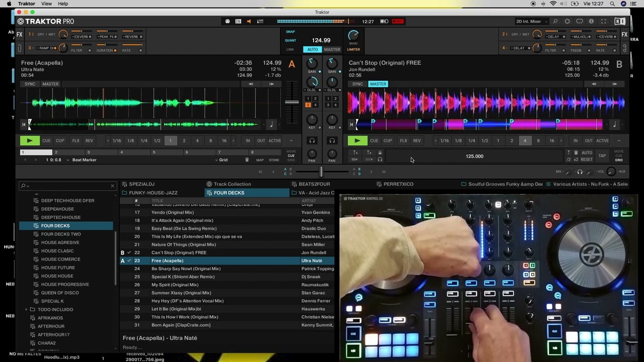Image resolution: width=644 pixels, height=362 pixels.
Task: Open the RAMP DI effect dropdown in FX 3
Action: 46,48
